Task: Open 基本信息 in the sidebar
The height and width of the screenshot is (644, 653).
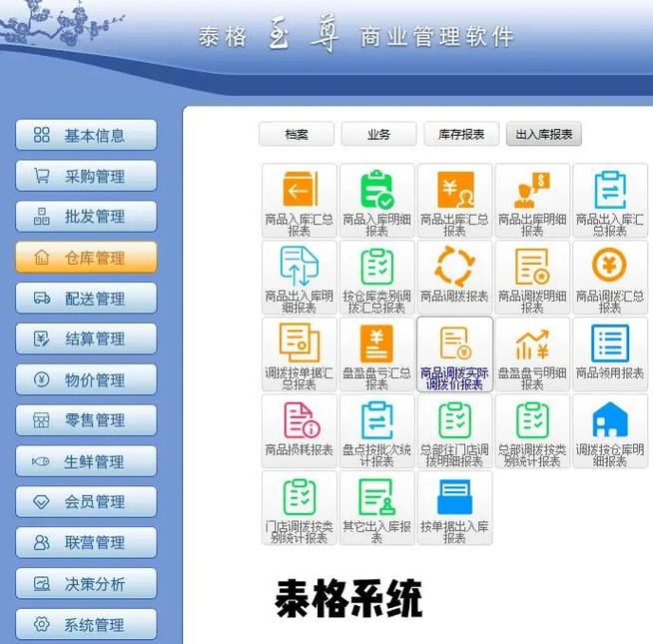Action: coord(86,135)
